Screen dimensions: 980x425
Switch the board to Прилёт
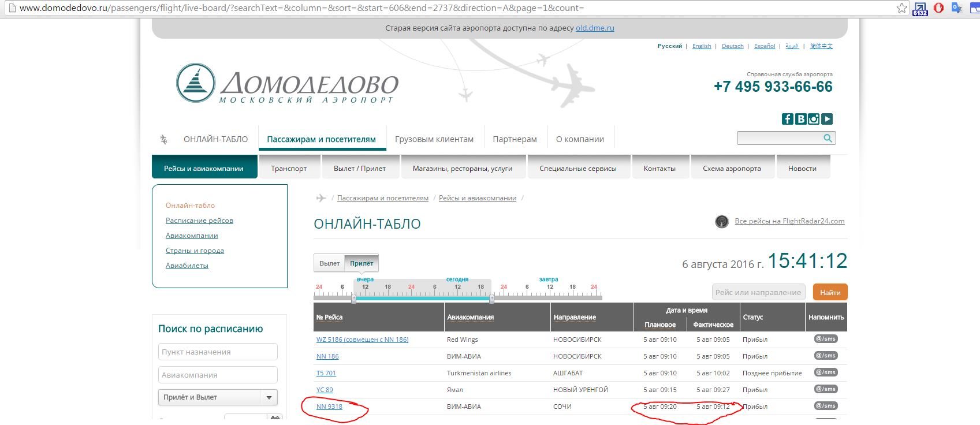coord(362,263)
